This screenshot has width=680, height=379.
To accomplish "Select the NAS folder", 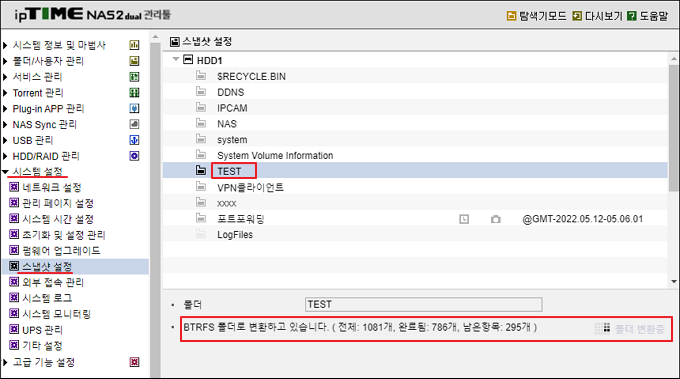I will 227,124.
